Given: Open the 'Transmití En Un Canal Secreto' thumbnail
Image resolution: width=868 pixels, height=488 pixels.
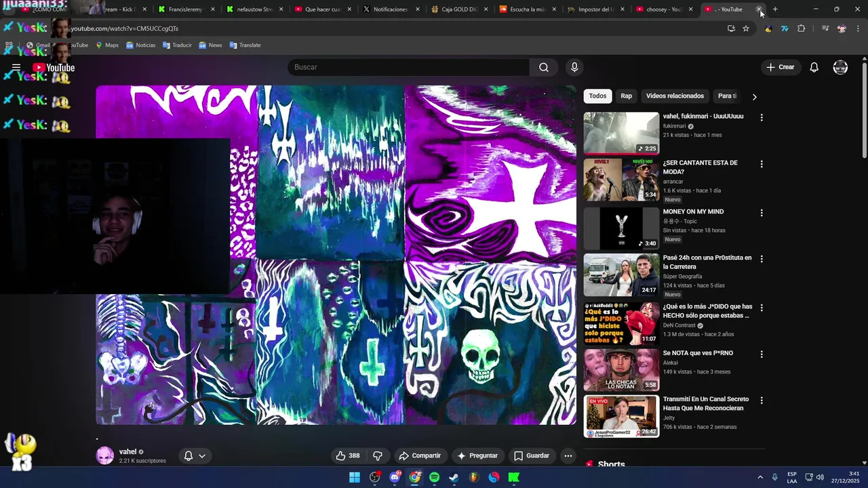Looking at the screenshot, I should coord(621,417).
